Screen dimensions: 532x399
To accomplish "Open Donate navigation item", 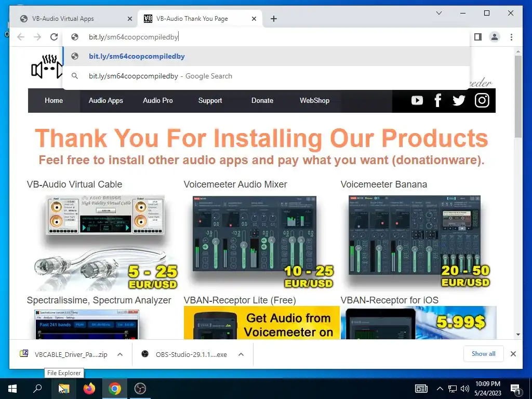I will point(262,100).
